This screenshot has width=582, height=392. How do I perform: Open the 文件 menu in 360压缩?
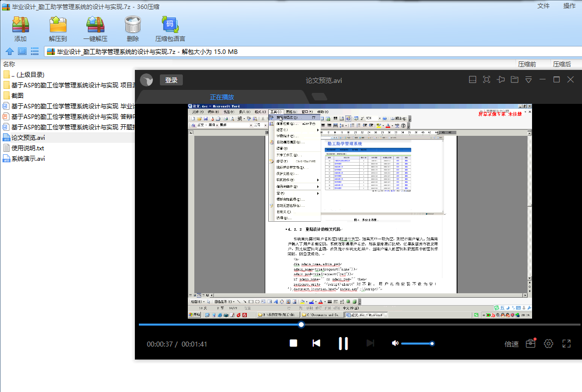[544, 6]
